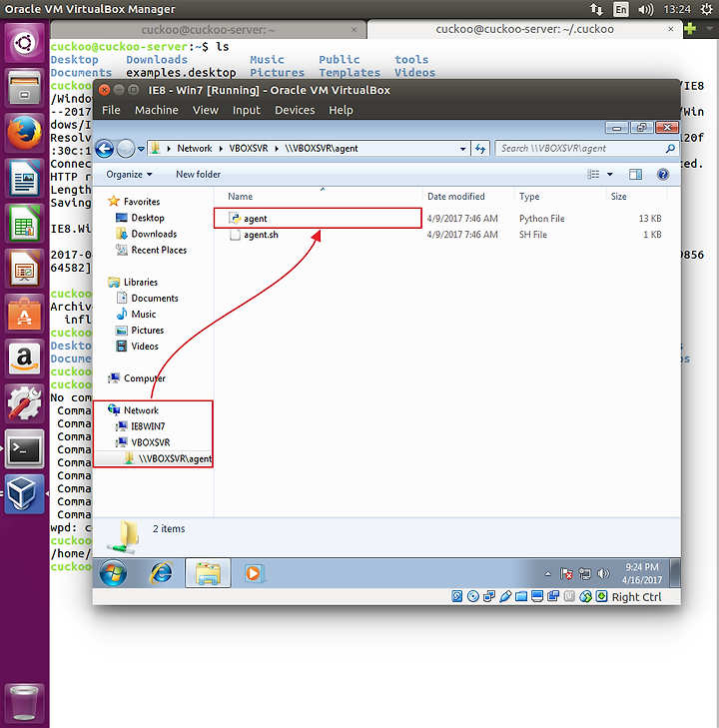
Task: Open System Settings from the launcher
Action: (24, 403)
